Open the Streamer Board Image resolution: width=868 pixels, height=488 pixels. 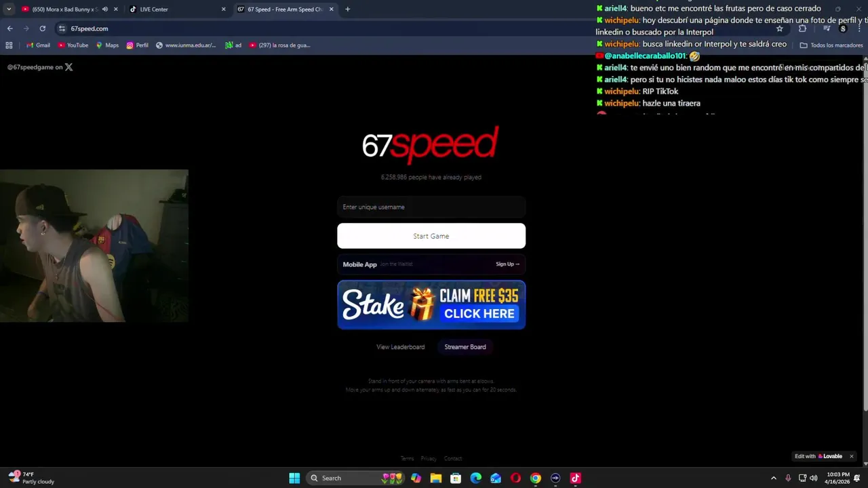click(x=465, y=347)
